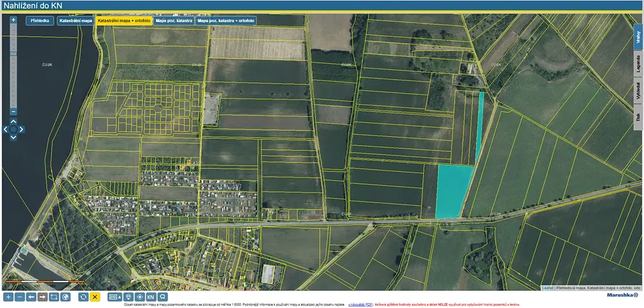
Task: Expand the Tisk side panel
Action: [x=638, y=117]
